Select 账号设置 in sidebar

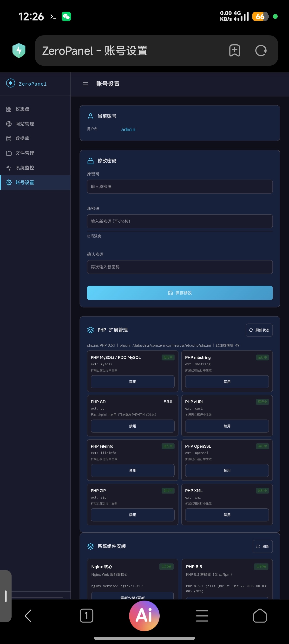pyautogui.click(x=35, y=183)
